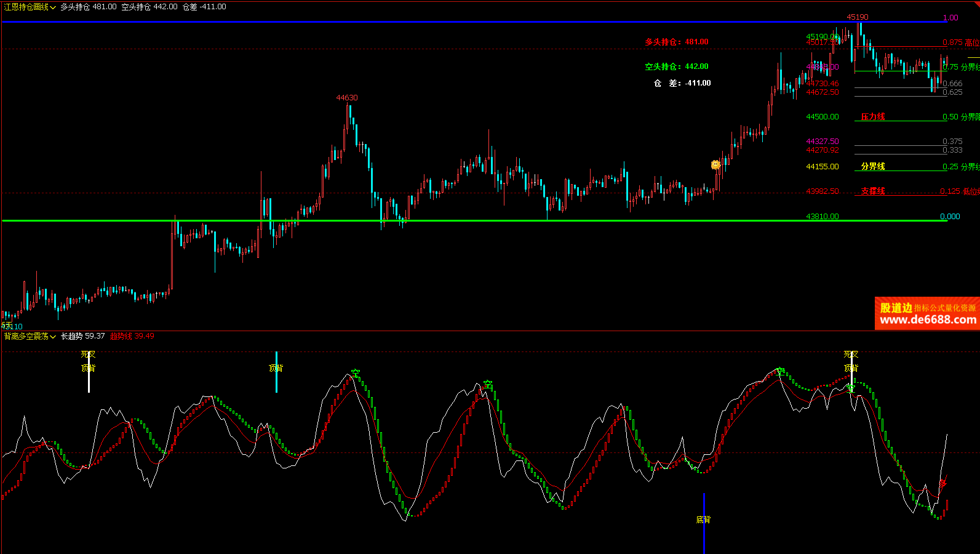The image size is (980, 554).
Task: Open the www.de6688.com watermark link
Action: tap(928, 319)
